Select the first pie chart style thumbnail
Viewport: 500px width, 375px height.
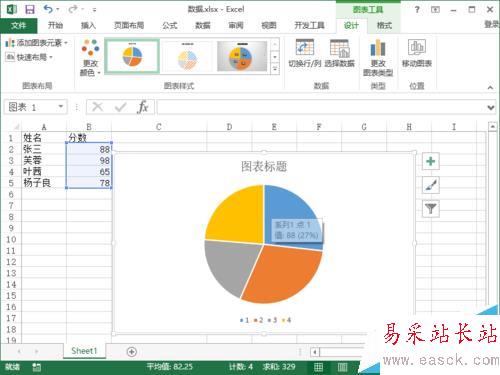pyautogui.click(x=132, y=56)
